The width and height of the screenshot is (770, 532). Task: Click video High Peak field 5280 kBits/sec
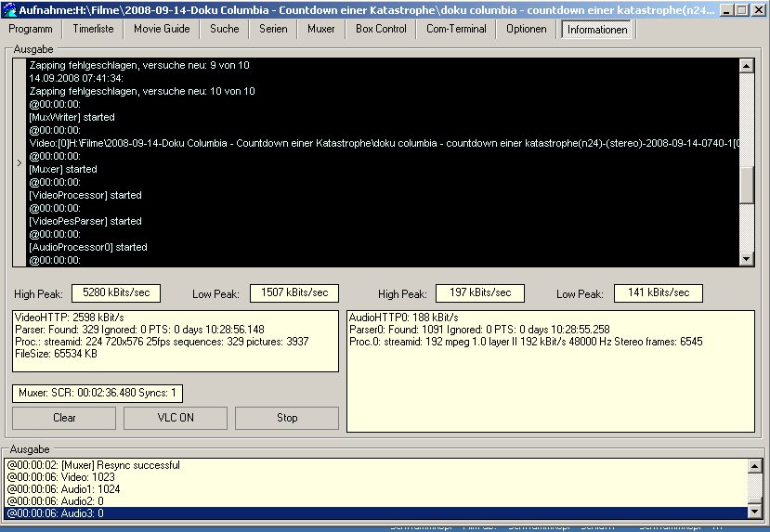(116, 293)
